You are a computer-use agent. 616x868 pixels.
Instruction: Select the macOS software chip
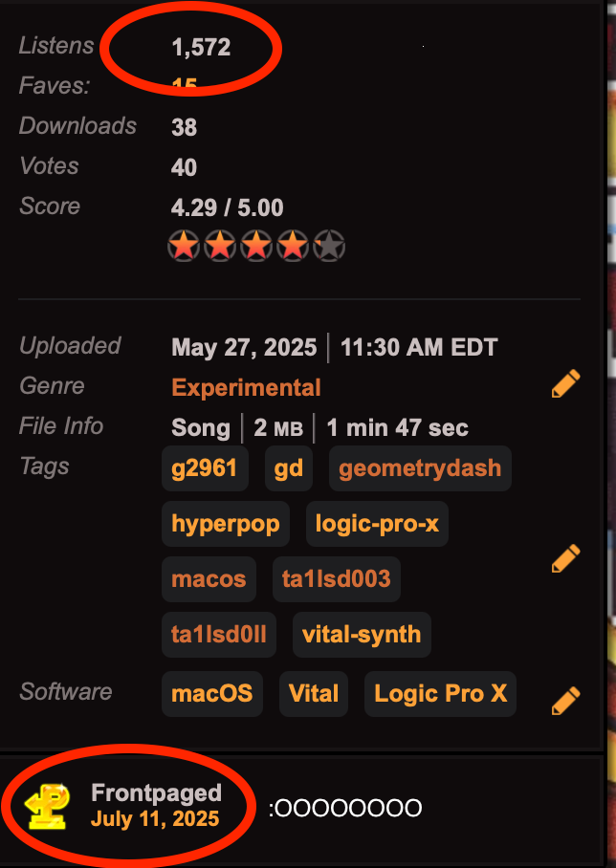pos(212,694)
